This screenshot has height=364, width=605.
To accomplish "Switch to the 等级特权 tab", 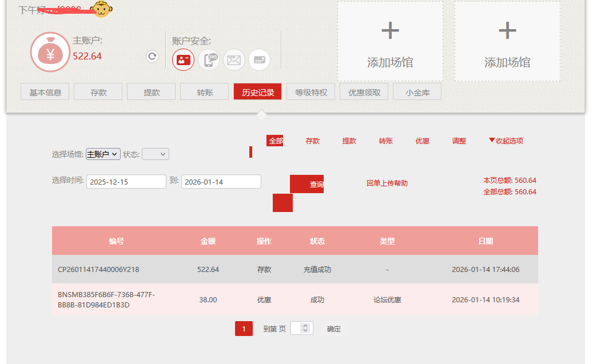I will [x=311, y=91].
